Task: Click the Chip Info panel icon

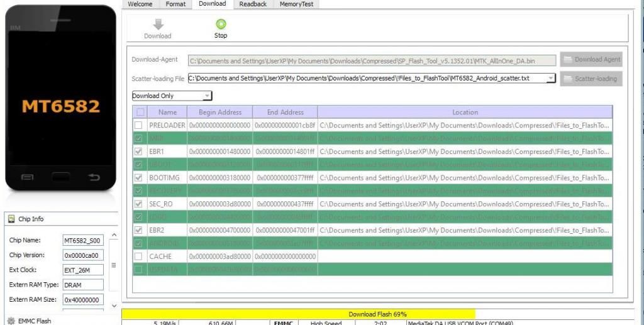Action: (11, 219)
